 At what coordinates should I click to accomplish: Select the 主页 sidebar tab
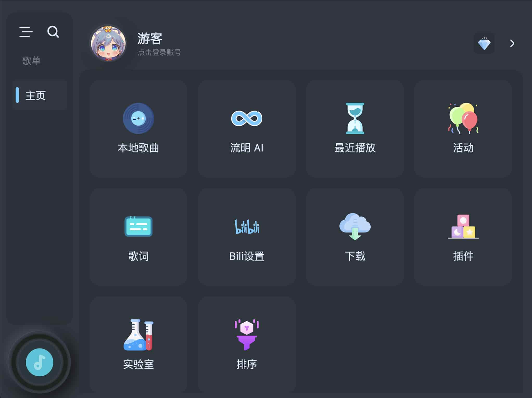(40, 95)
